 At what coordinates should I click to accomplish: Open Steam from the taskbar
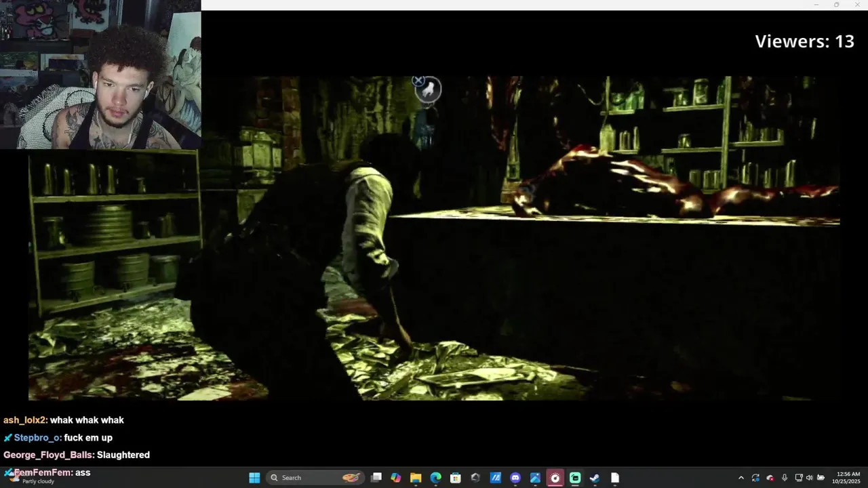[x=595, y=478]
